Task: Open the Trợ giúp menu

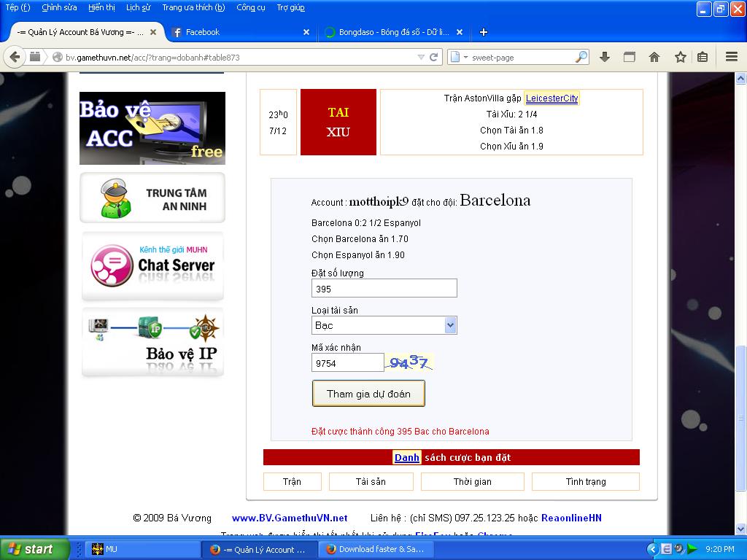Action: (x=290, y=7)
